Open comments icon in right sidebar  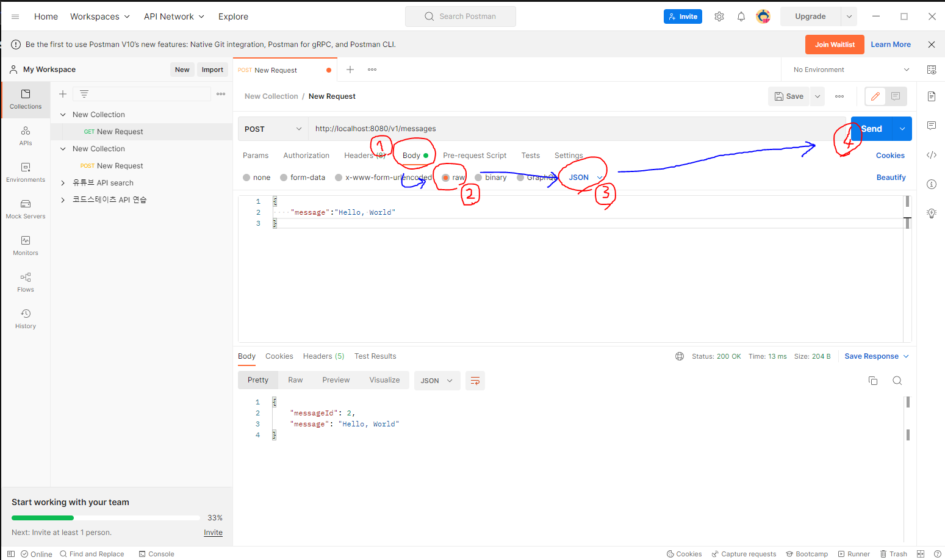pyautogui.click(x=932, y=126)
